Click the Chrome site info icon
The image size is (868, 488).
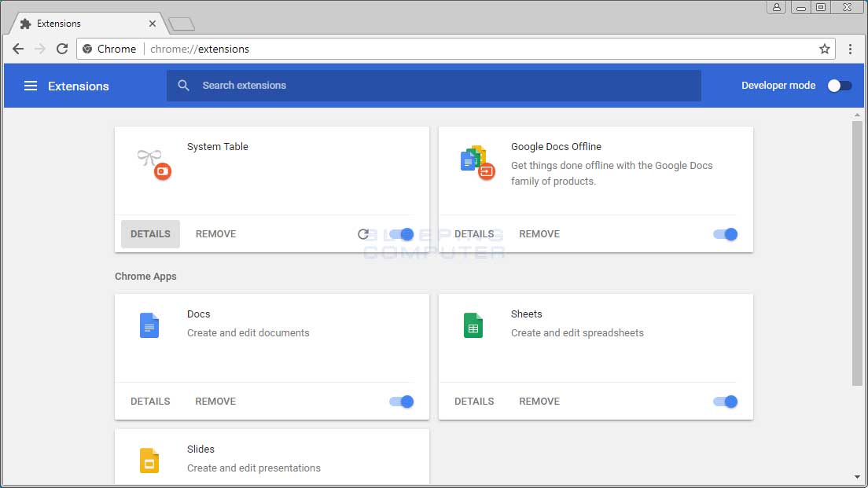point(87,49)
